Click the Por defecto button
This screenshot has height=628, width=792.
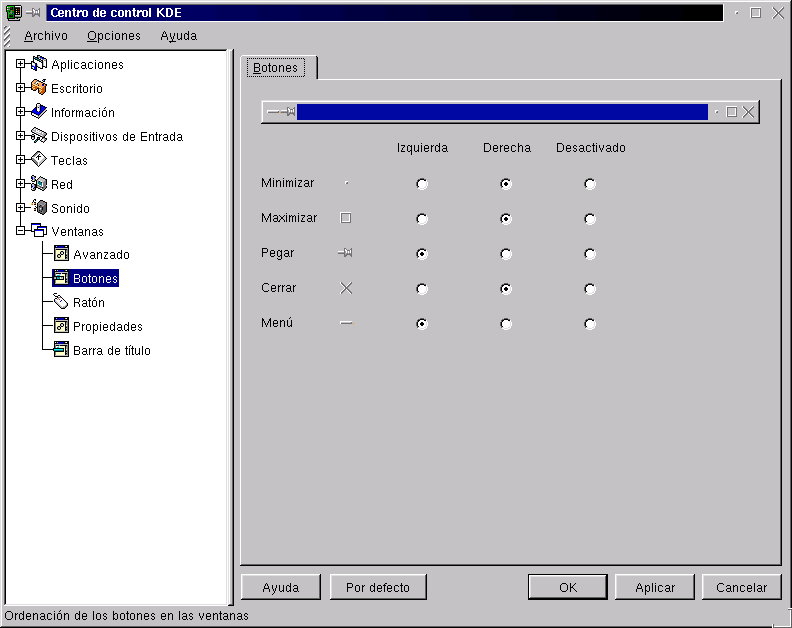[378, 587]
